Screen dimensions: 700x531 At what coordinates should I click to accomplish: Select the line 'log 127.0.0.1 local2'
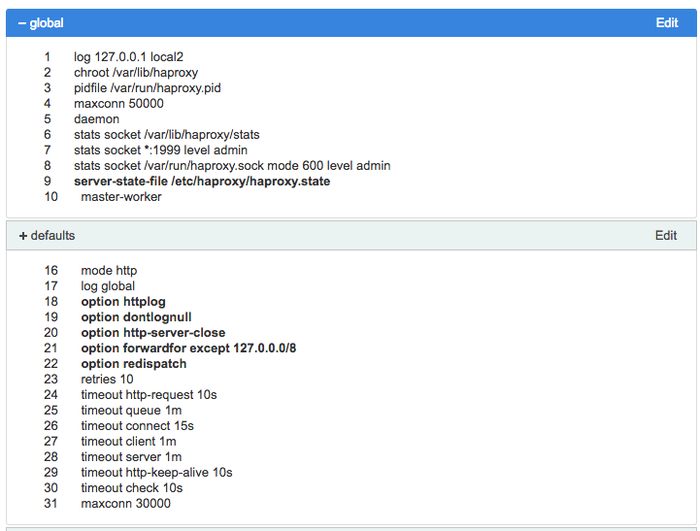tap(129, 57)
